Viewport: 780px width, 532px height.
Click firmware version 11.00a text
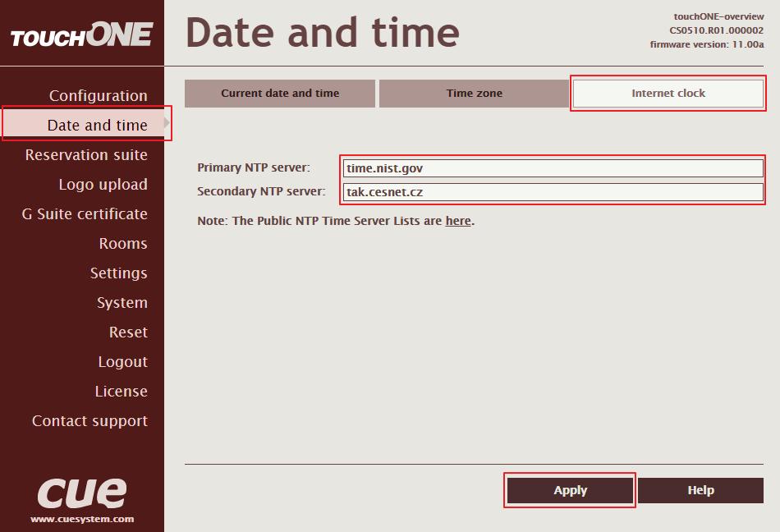tap(707, 44)
